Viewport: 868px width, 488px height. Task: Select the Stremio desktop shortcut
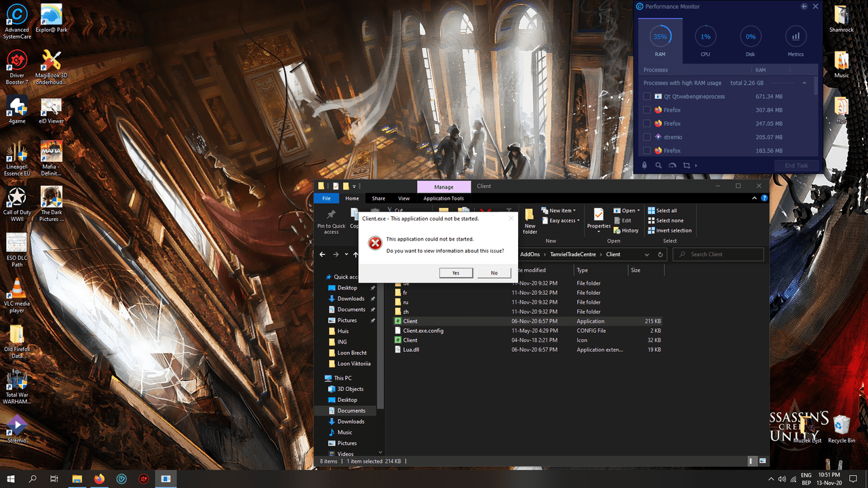click(x=16, y=429)
